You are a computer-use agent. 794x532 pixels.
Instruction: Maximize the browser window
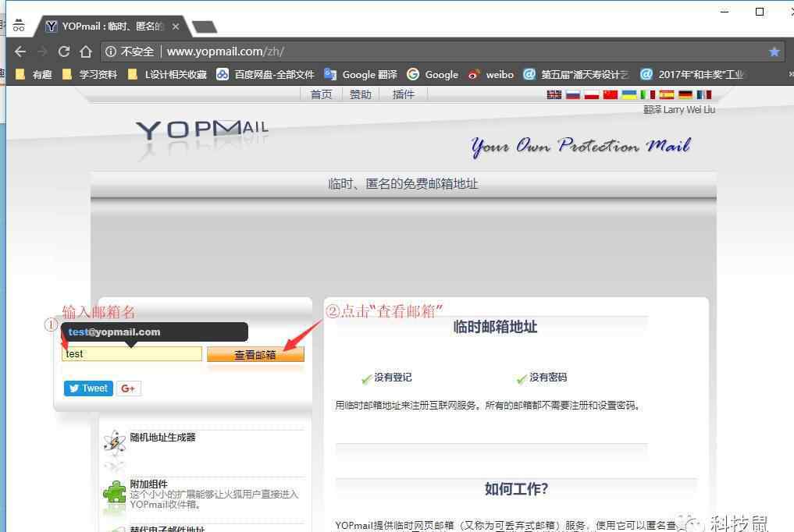point(759,12)
